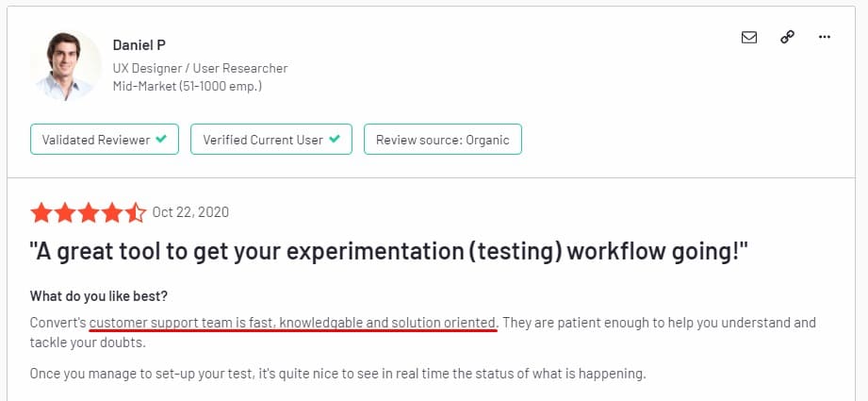Viewport: 868px width, 401px height.
Task: Click the second rating star
Action: click(65, 212)
